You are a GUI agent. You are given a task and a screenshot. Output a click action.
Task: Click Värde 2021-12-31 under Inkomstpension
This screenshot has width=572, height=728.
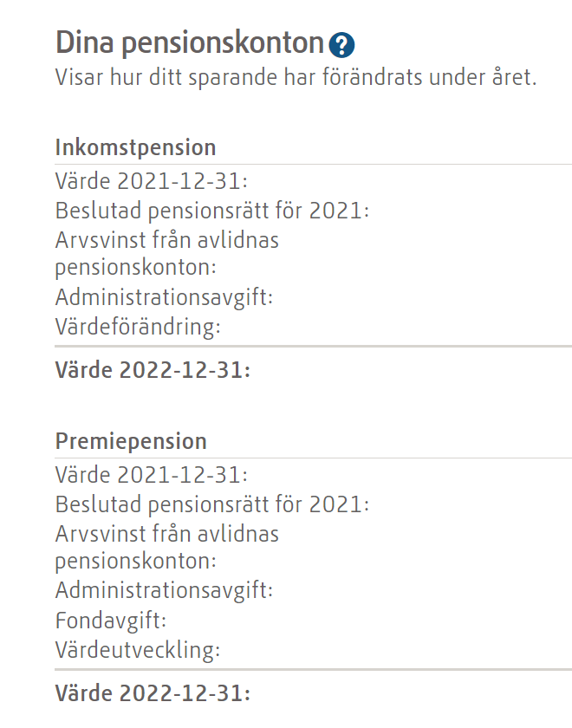click(x=152, y=180)
